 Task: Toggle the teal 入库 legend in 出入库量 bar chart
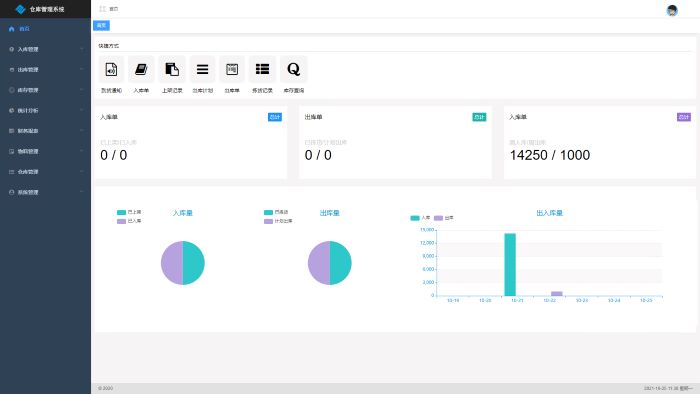[420, 218]
